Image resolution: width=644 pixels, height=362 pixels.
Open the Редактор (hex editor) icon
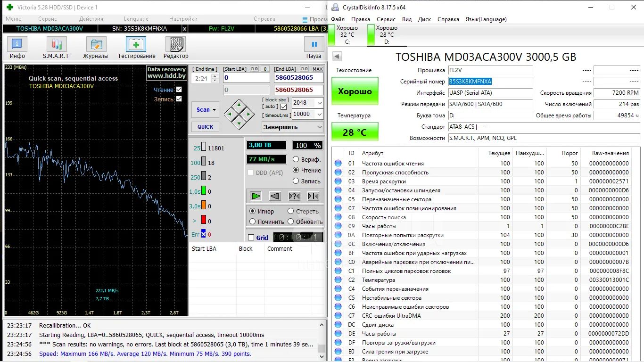[x=175, y=45]
